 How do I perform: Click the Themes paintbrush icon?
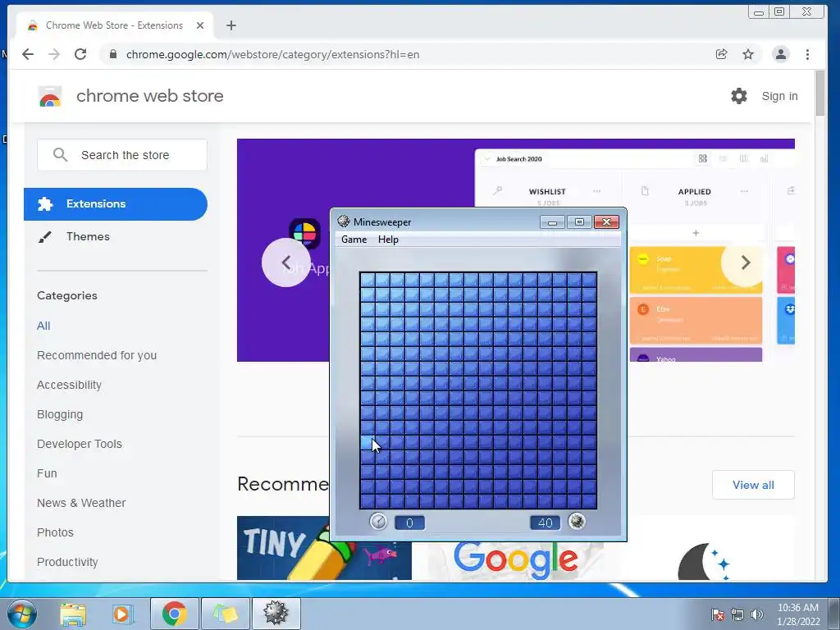[45, 237]
